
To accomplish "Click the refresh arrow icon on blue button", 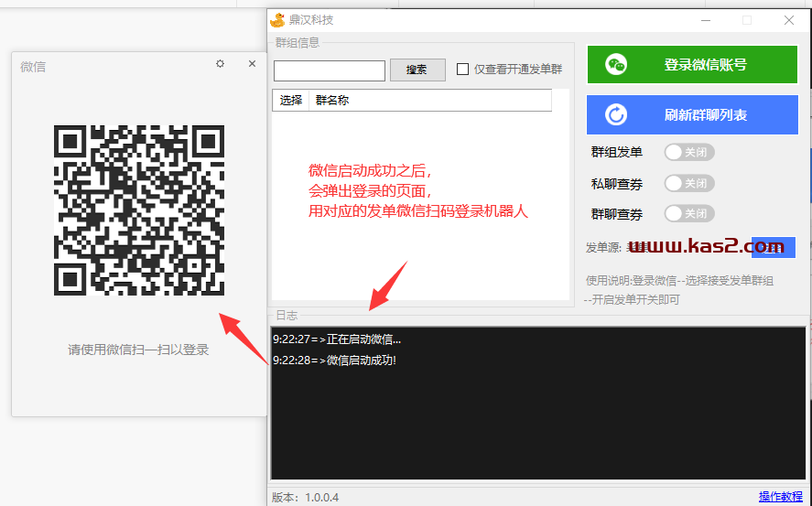I will click(x=616, y=115).
